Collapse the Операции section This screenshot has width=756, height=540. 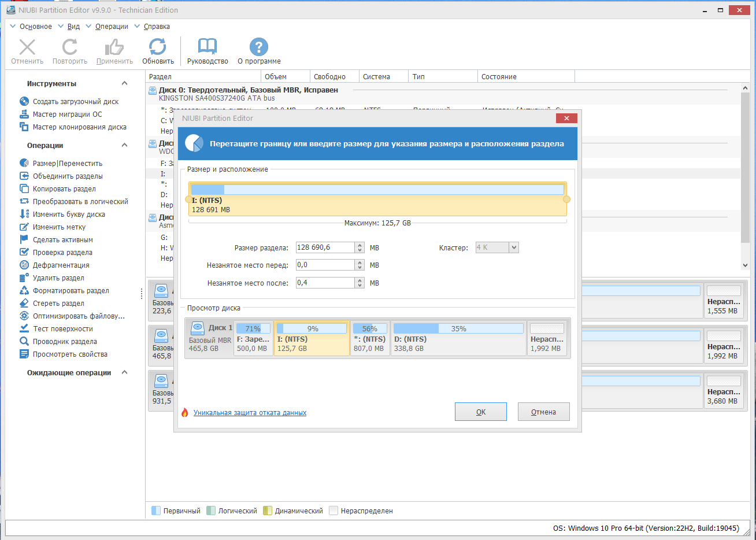coord(124,145)
